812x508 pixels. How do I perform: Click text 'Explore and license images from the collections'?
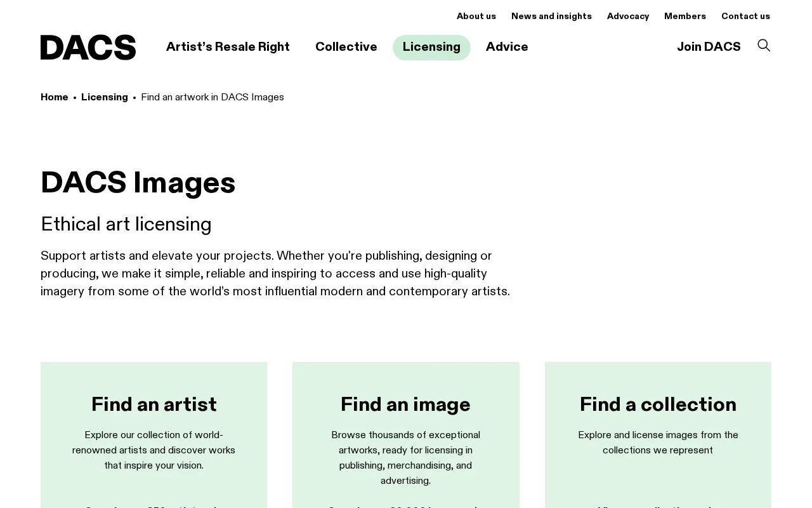[658, 443]
